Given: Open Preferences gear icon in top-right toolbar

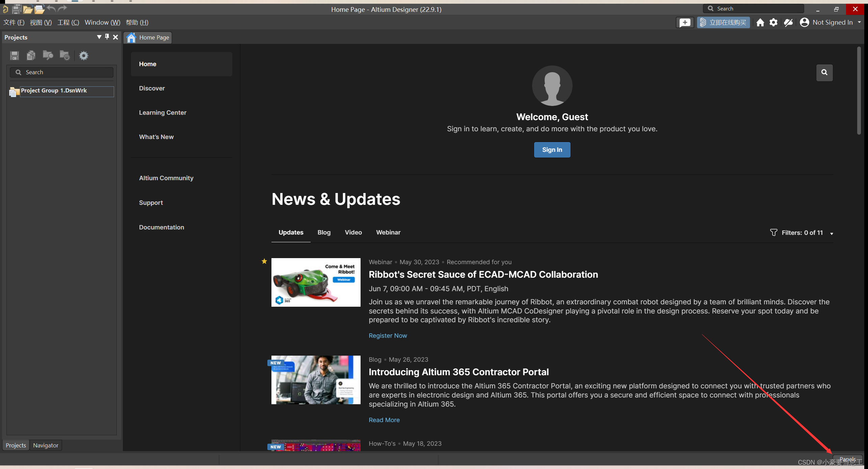Looking at the screenshot, I should (773, 23).
